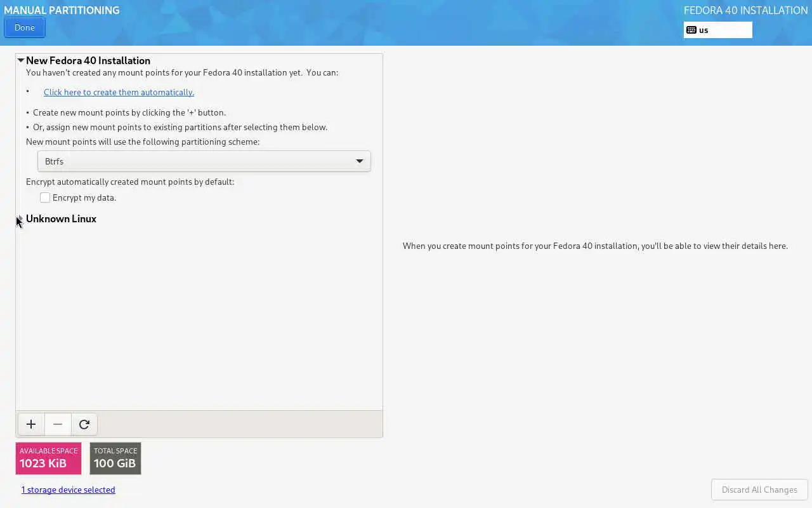Reload storage configuration with refresh icon
This screenshot has height=508, width=812.
point(84,424)
